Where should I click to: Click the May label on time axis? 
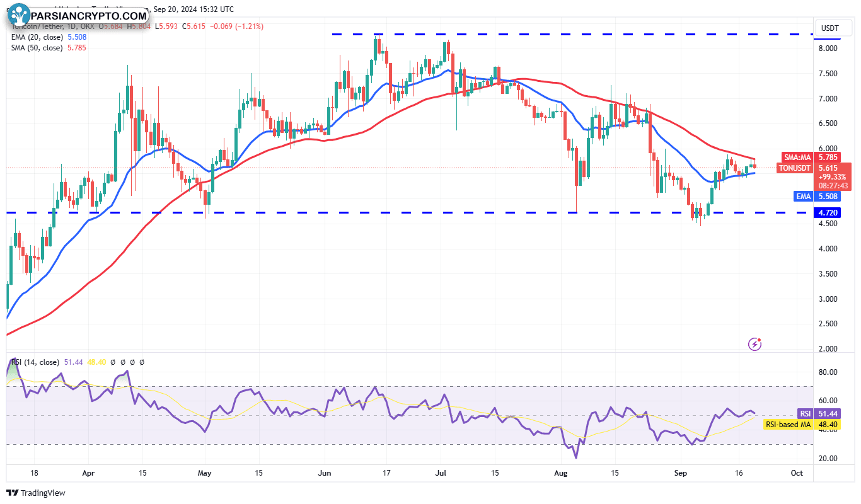pos(204,472)
